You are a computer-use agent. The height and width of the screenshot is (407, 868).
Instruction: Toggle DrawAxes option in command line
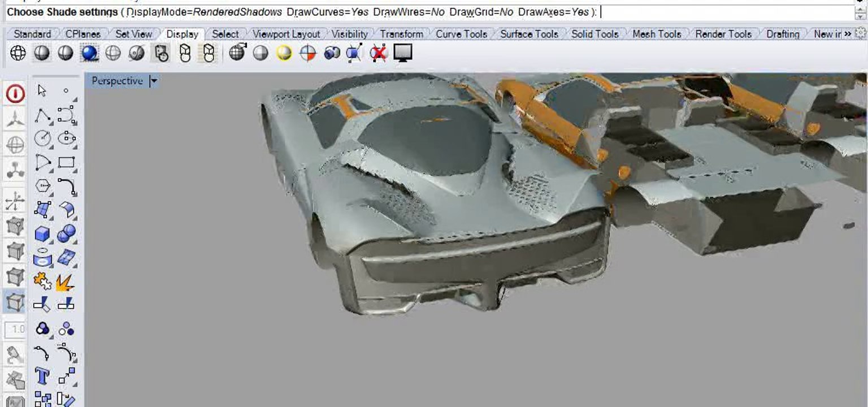(553, 12)
